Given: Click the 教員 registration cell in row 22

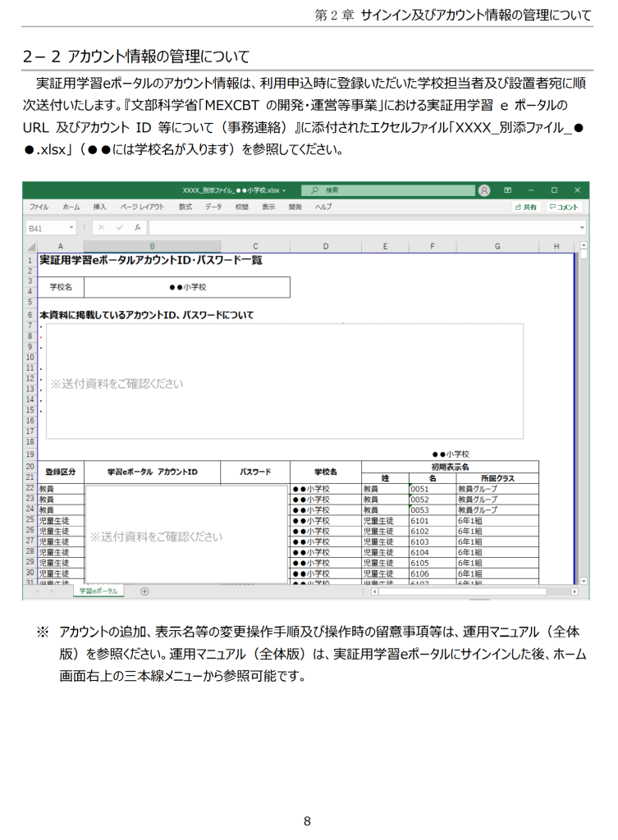Looking at the screenshot, I should 61,489.
